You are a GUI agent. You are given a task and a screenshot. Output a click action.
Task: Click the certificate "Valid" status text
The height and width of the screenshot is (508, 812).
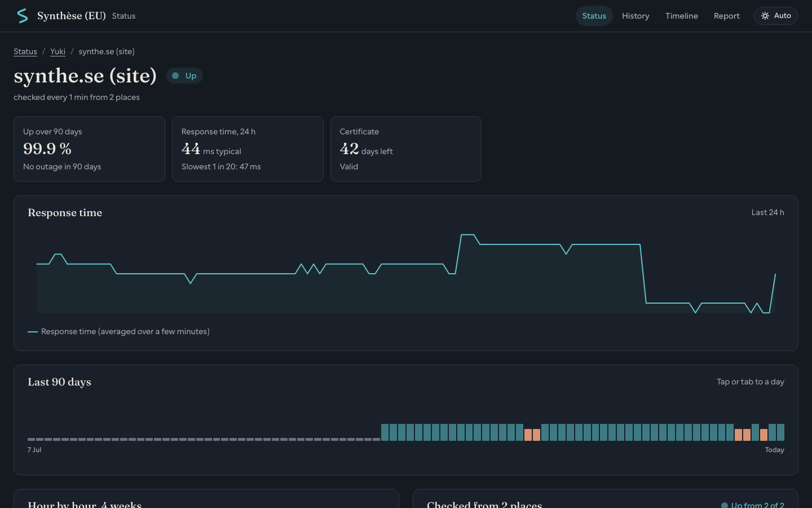tap(349, 167)
